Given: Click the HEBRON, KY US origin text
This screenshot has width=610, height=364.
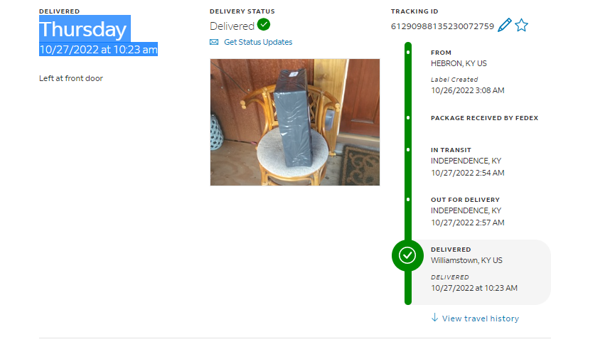Looking at the screenshot, I should tap(459, 63).
